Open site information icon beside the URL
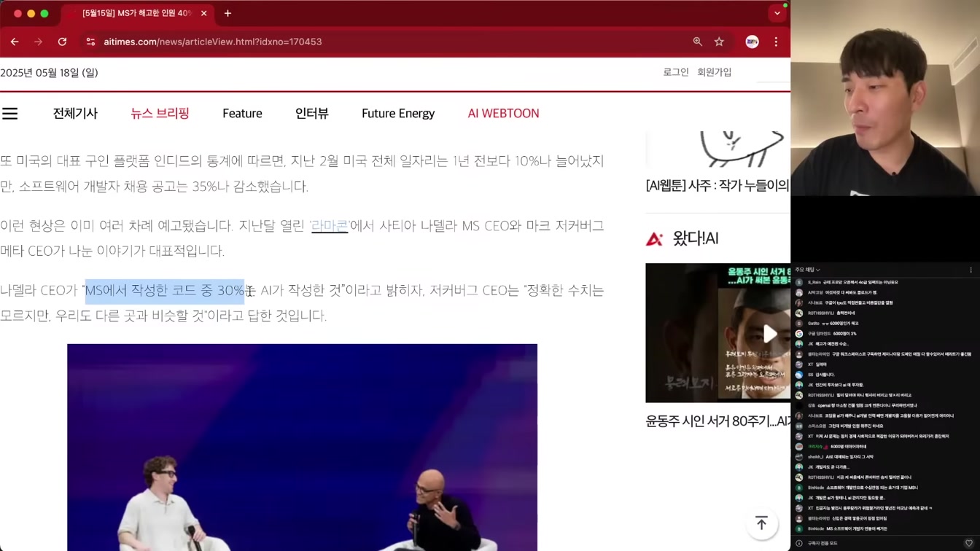Screen dimensions: 980x551 90,42
